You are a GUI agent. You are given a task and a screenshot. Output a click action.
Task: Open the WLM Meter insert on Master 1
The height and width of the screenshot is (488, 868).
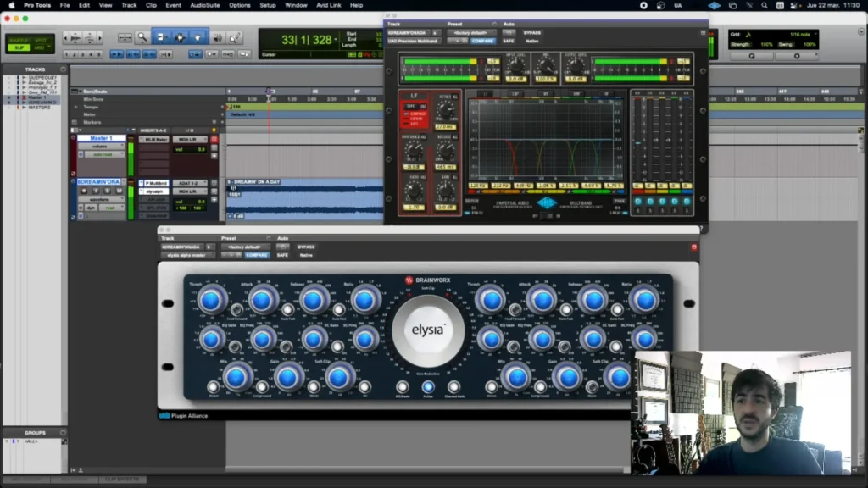click(x=156, y=140)
